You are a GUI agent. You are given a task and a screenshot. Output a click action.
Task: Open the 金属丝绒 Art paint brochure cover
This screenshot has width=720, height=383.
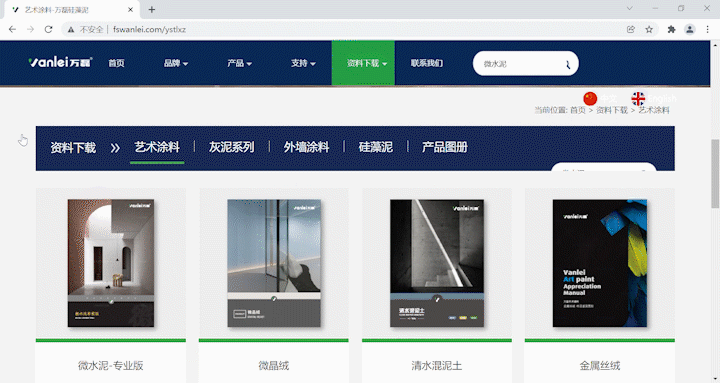pyautogui.click(x=600, y=263)
